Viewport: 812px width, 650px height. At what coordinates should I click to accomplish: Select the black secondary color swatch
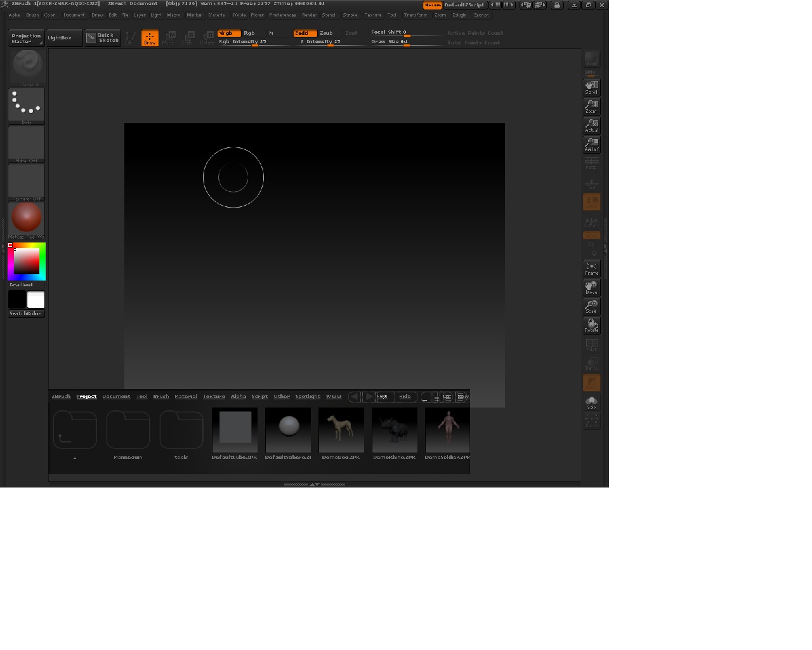click(17, 300)
